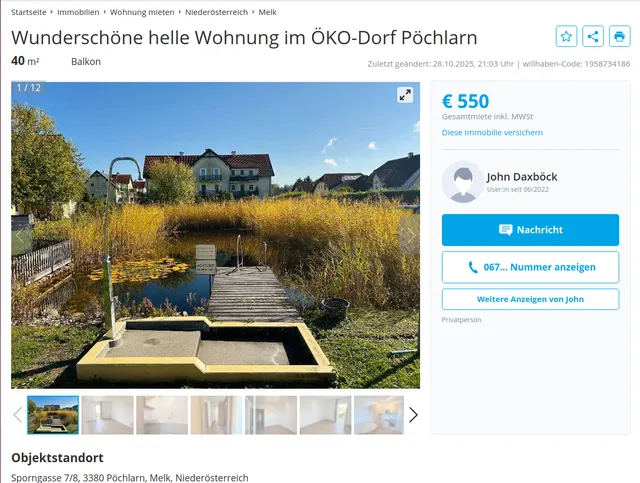Screen dimensions: 640x483
Task: Select the first pond thumbnail
Action: click(53, 415)
